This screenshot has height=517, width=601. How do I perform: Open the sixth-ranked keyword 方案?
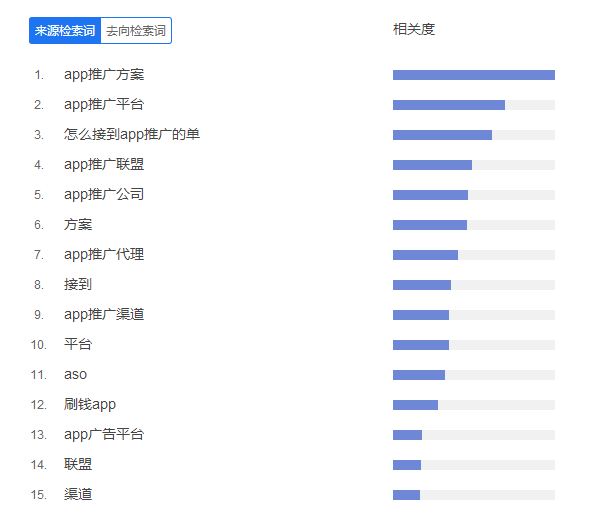(x=78, y=225)
